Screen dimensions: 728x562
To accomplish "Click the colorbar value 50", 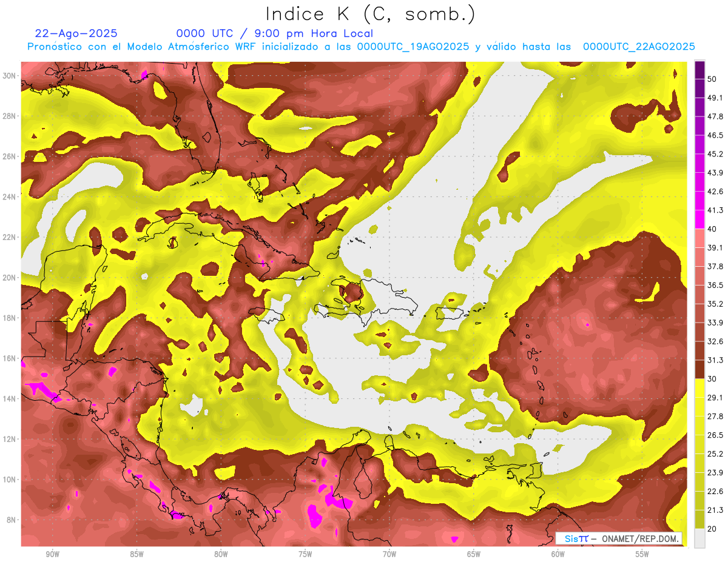I will pyautogui.click(x=712, y=79).
